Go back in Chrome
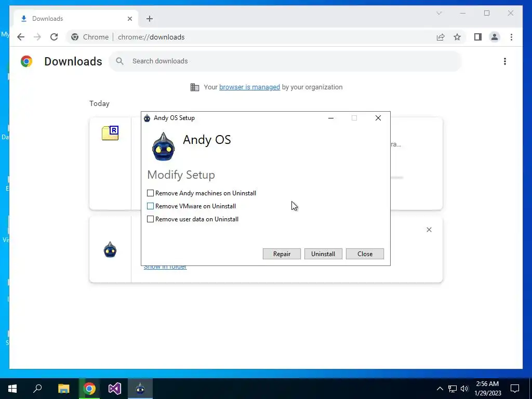This screenshot has height=399, width=532. pos(21,37)
